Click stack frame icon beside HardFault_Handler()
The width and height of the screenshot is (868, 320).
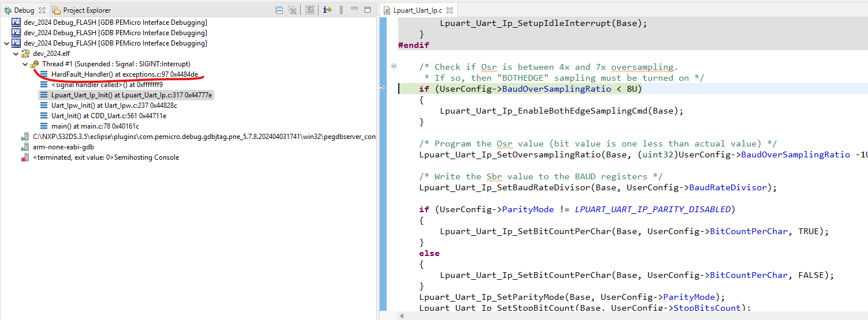click(44, 74)
